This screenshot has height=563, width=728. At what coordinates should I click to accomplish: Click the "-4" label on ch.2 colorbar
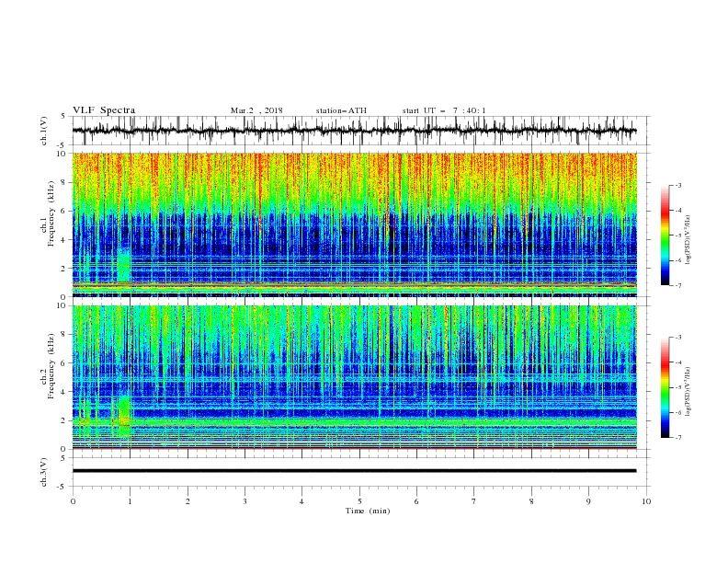click(x=677, y=362)
